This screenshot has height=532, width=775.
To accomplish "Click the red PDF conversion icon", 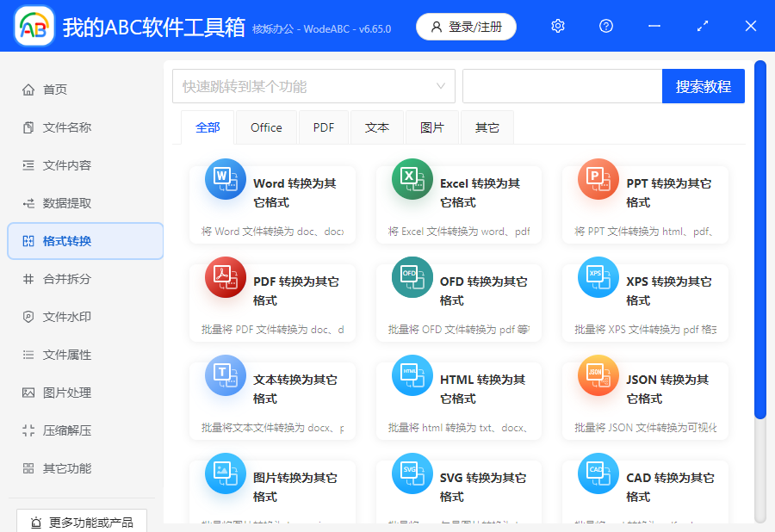I will tap(226, 277).
